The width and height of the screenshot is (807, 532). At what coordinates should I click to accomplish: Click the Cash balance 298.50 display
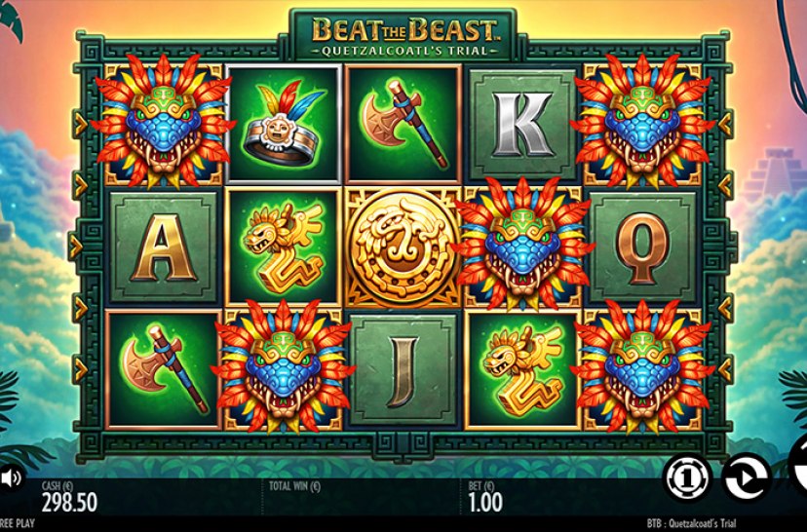click(x=69, y=497)
